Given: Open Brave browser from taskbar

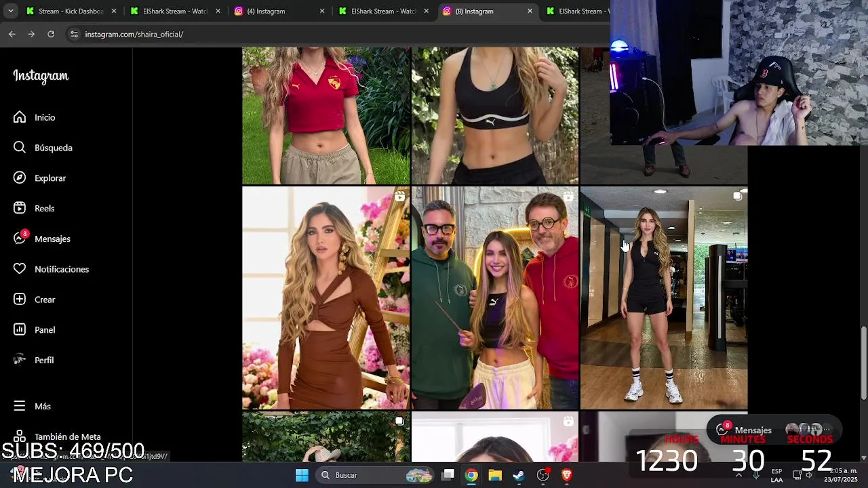Looking at the screenshot, I should 567,475.
